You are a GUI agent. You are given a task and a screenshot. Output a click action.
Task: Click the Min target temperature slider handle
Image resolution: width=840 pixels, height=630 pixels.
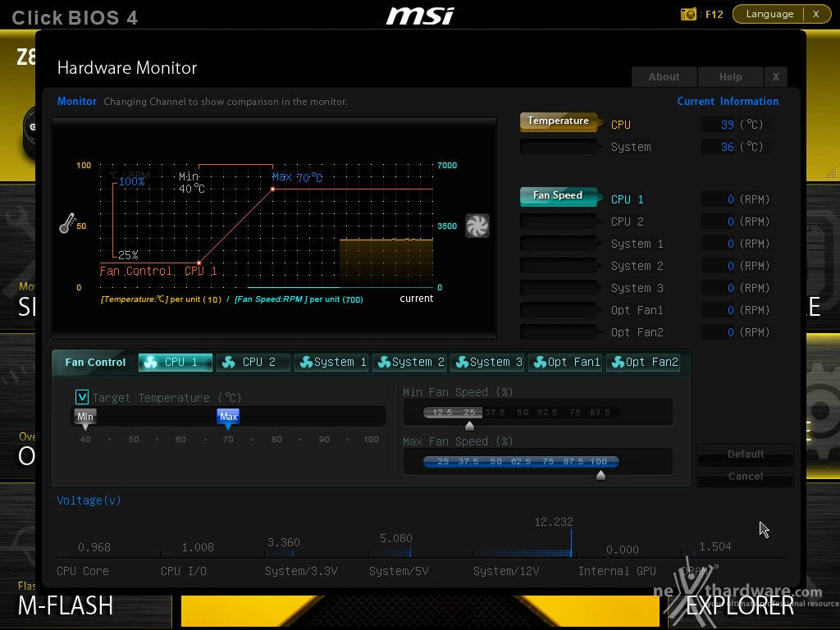click(85, 418)
